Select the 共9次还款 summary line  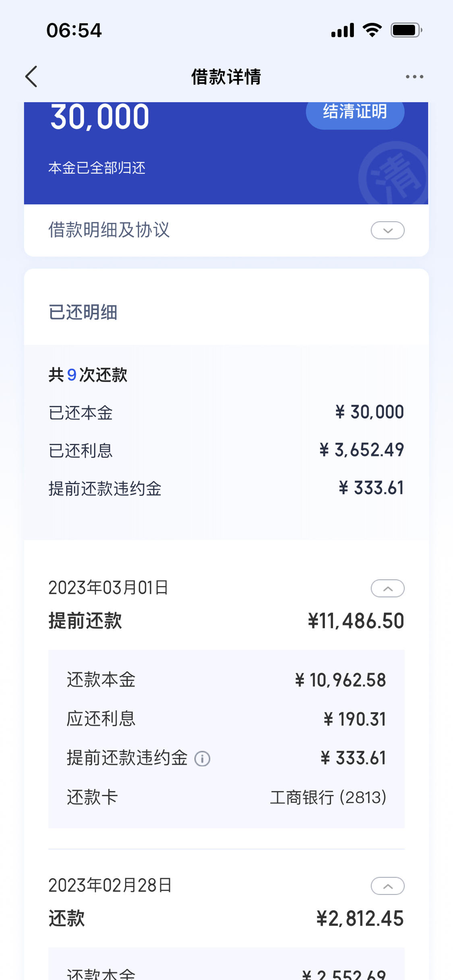[88, 375]
